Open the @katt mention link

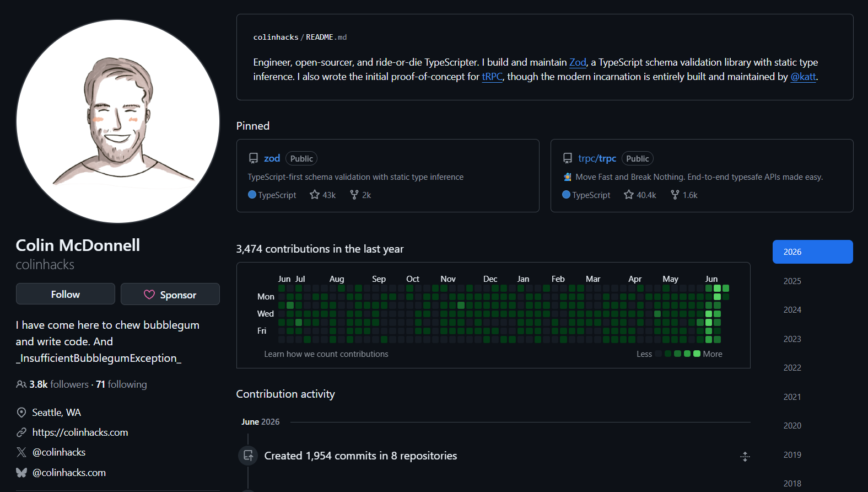(803, 77)
